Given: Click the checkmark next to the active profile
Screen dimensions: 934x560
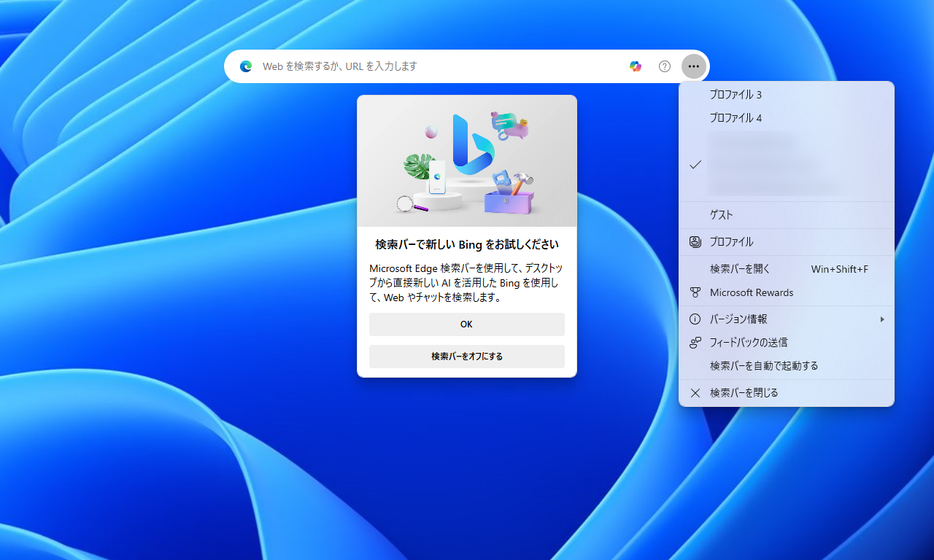Looking at the screenshot, I should pos(694,166).
